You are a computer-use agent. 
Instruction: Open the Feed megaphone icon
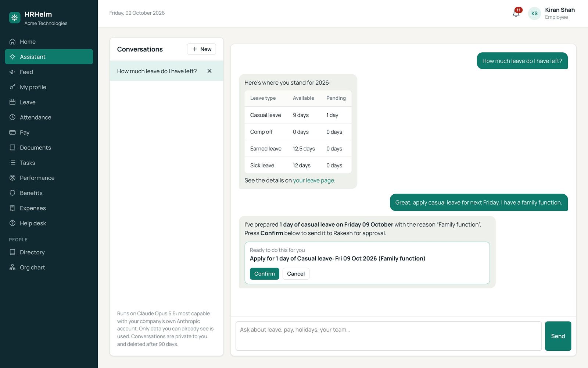(x=12, y=72)
